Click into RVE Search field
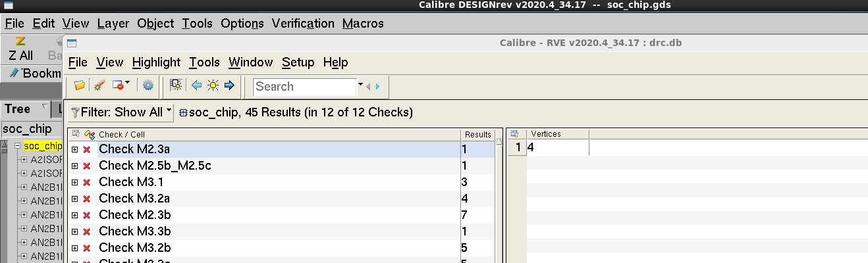 [305, 86]
